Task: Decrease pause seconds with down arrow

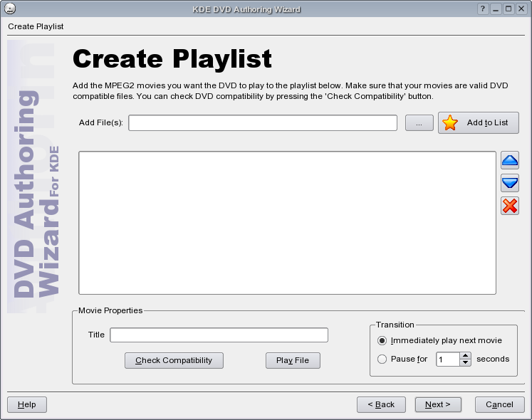Action: coord(466,362)
